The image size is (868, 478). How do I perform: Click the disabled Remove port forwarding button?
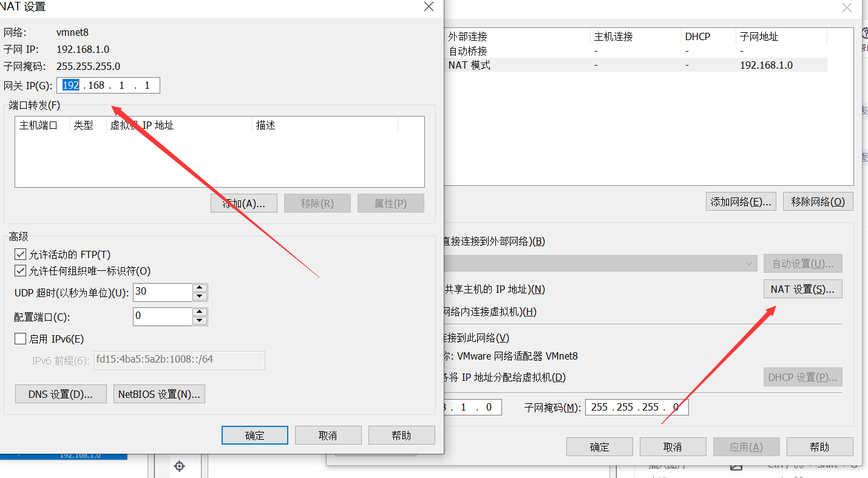317,203
